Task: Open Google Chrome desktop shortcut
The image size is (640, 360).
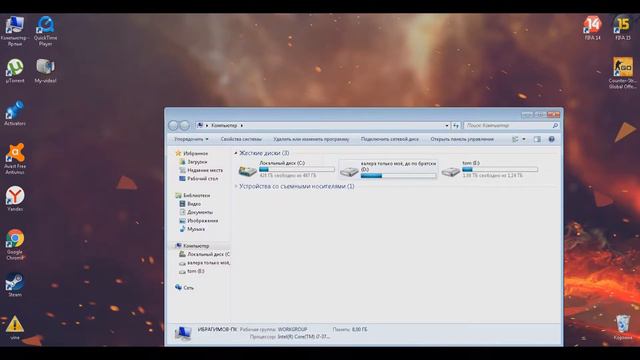Action: click(x=15, y=244)
